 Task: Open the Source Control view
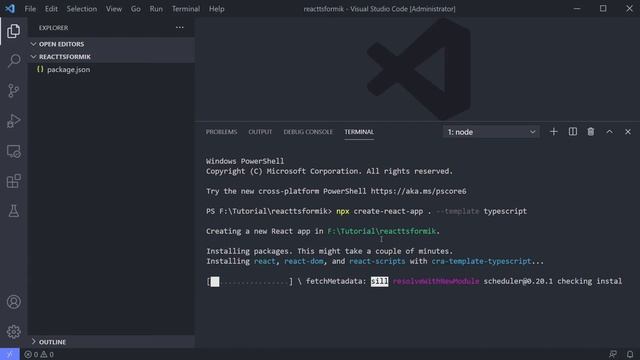(13, 91)
